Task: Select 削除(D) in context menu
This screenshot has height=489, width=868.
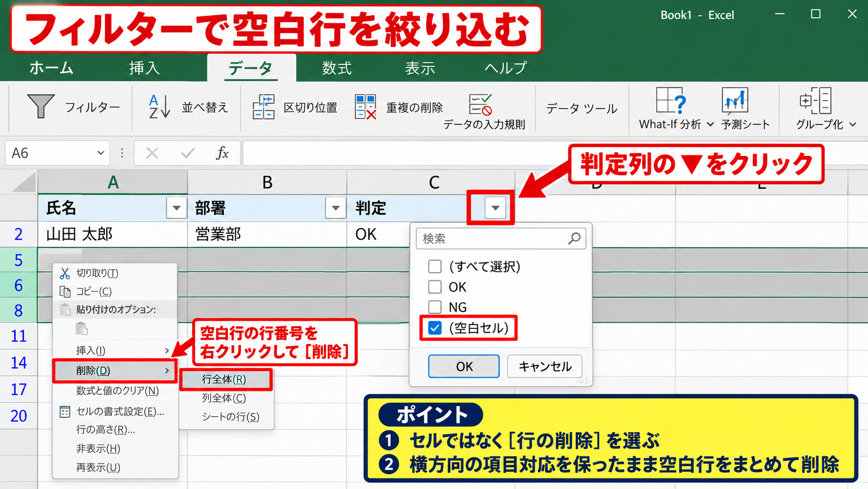Action: click(115, 371)
